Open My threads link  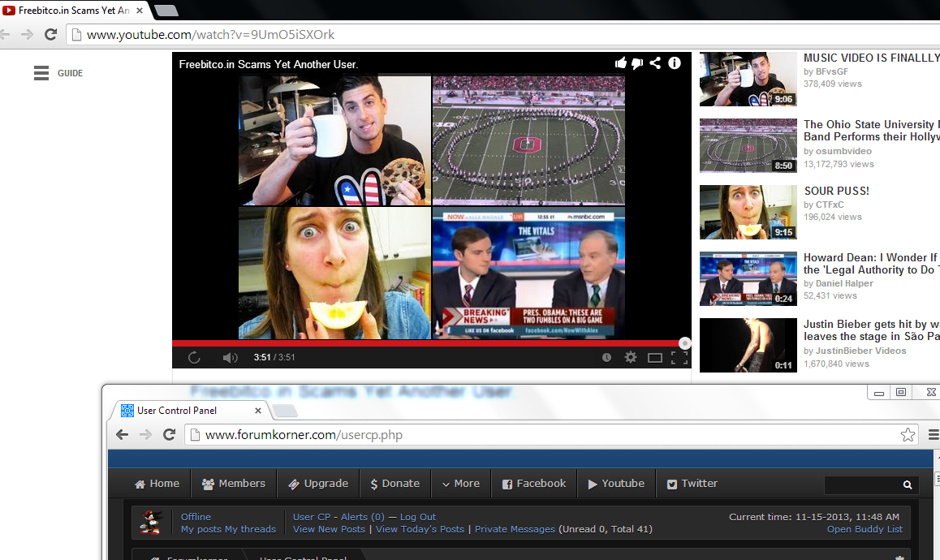tap(251, 529)
